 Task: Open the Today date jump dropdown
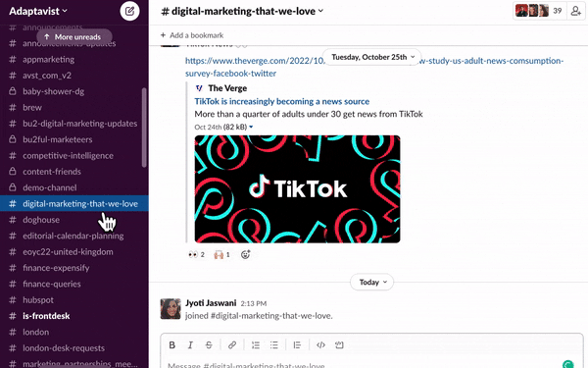pyautogui.click(x=372, y=282)
